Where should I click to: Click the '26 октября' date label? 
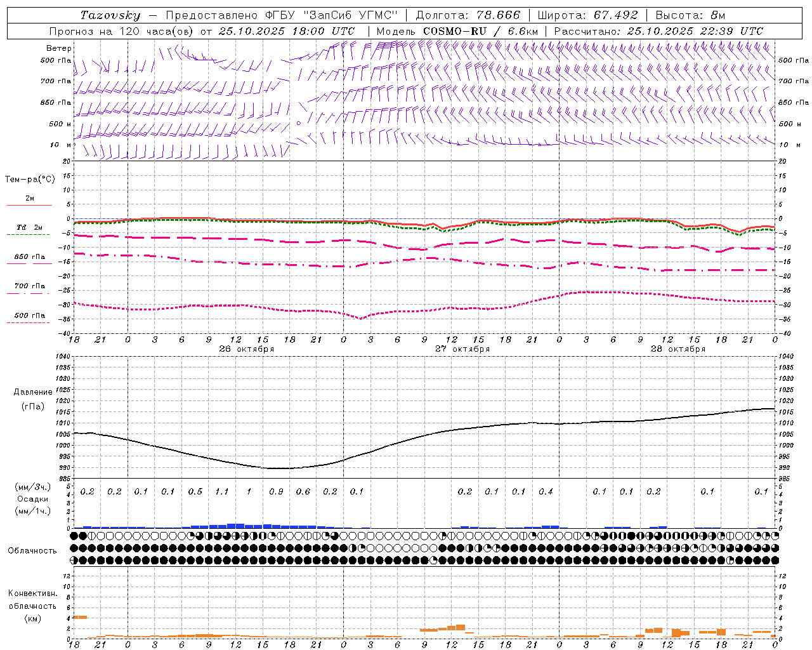247,349
